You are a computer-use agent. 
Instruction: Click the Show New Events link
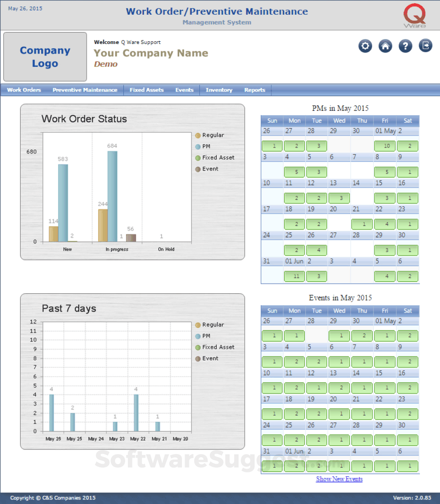coord(339,479)
